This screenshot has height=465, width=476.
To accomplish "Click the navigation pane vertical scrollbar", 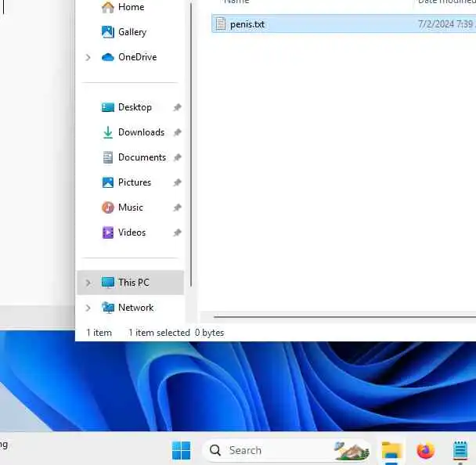I will pos(191,144).
